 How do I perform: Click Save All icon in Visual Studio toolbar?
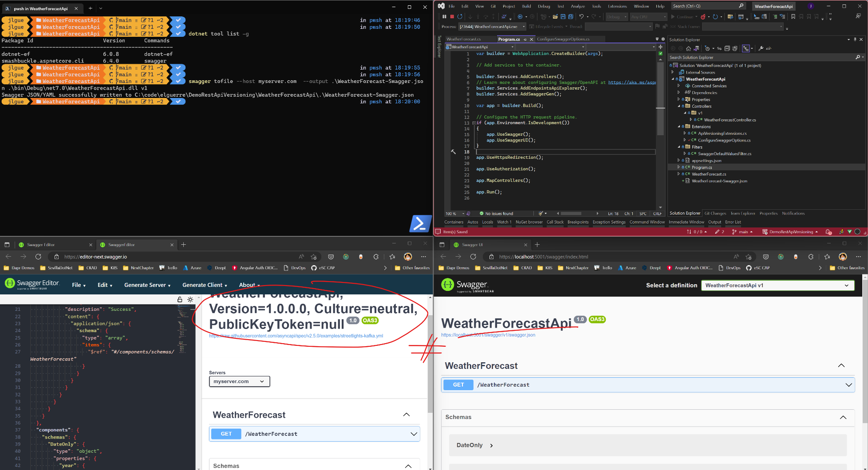[571, 17]
